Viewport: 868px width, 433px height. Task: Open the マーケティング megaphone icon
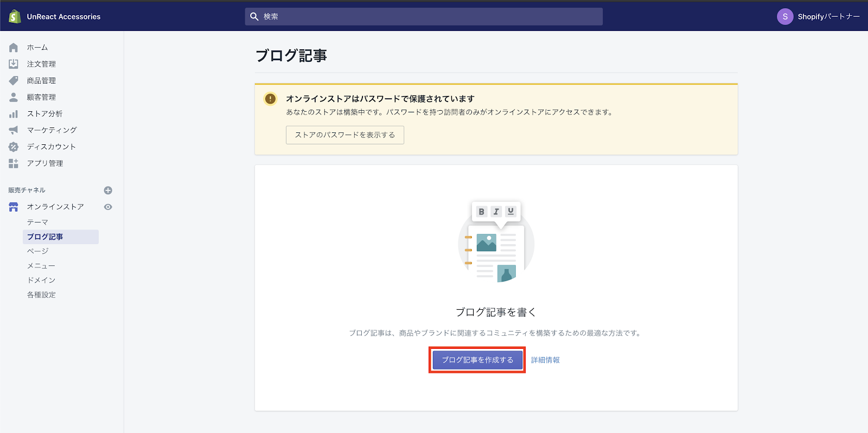click(14, 130)
